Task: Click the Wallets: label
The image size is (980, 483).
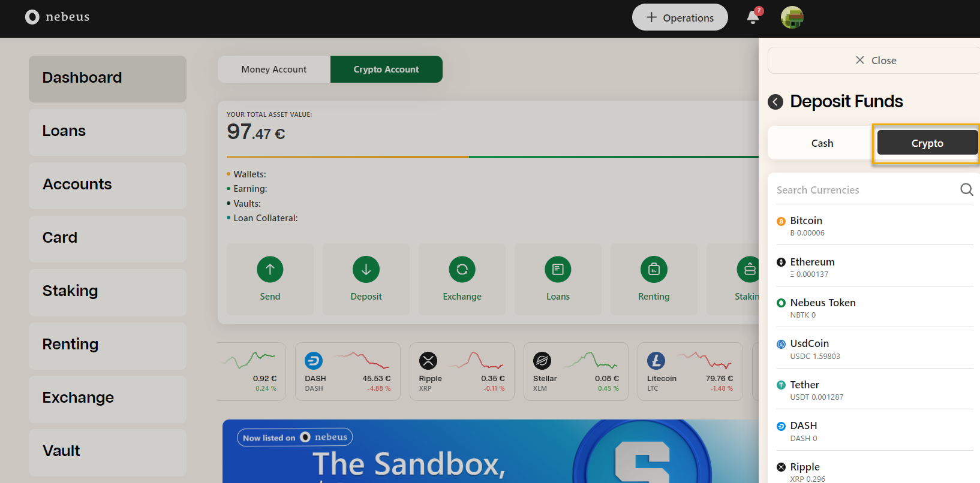Action: click(x=249, y=174)
